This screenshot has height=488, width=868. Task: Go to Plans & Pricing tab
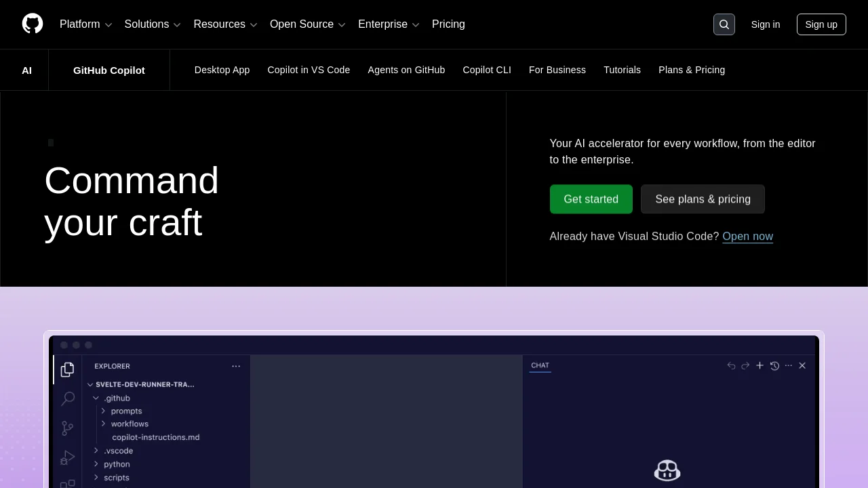(692, 70)
